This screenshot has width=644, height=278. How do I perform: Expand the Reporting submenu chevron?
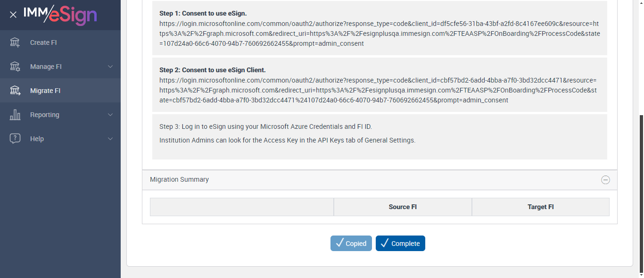tap(110, 115)
